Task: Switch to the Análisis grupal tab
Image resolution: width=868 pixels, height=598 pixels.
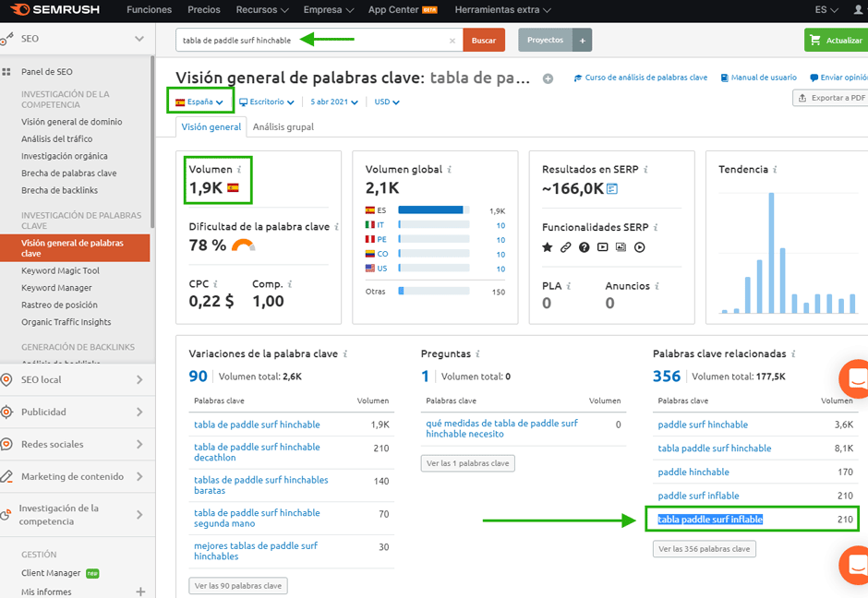Action: pos(283,127)
